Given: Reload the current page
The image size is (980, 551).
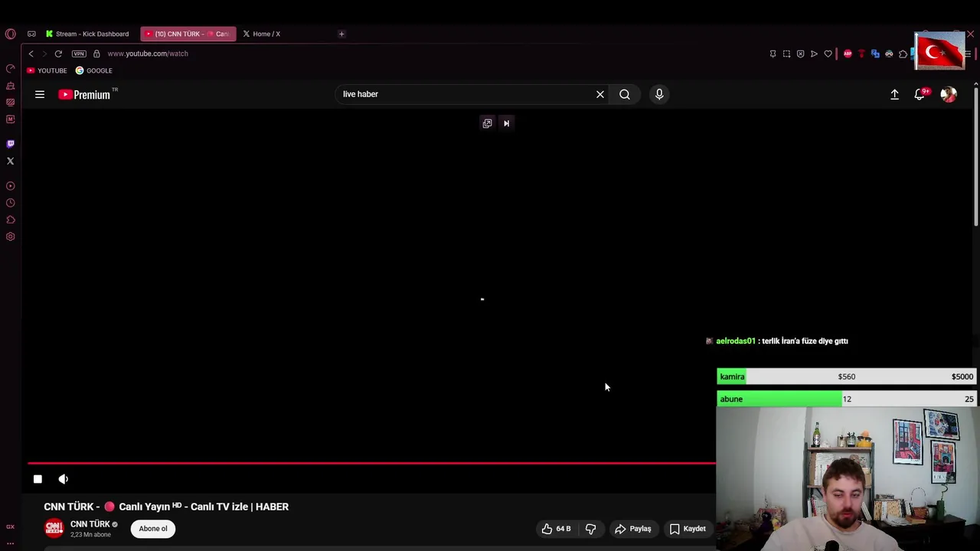Looking at the screenshot, I should pos(58,54).
